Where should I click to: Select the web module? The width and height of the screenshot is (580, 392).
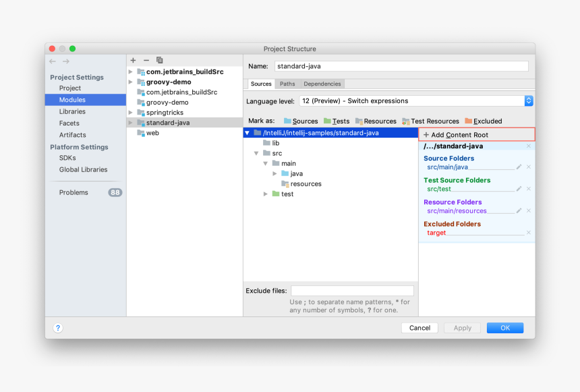[148, 133]
